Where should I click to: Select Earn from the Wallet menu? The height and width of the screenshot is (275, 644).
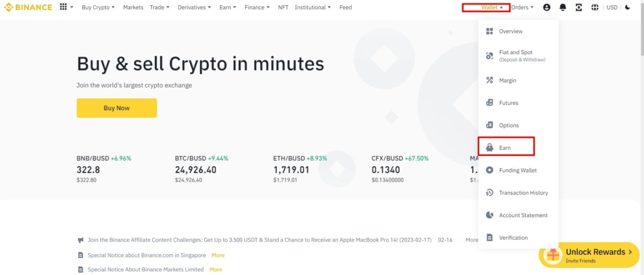506,147
